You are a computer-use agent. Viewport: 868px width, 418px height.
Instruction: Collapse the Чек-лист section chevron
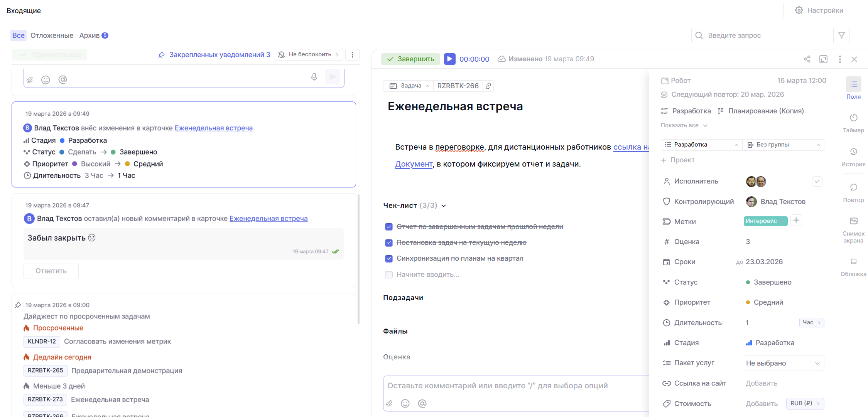[444, 206]
